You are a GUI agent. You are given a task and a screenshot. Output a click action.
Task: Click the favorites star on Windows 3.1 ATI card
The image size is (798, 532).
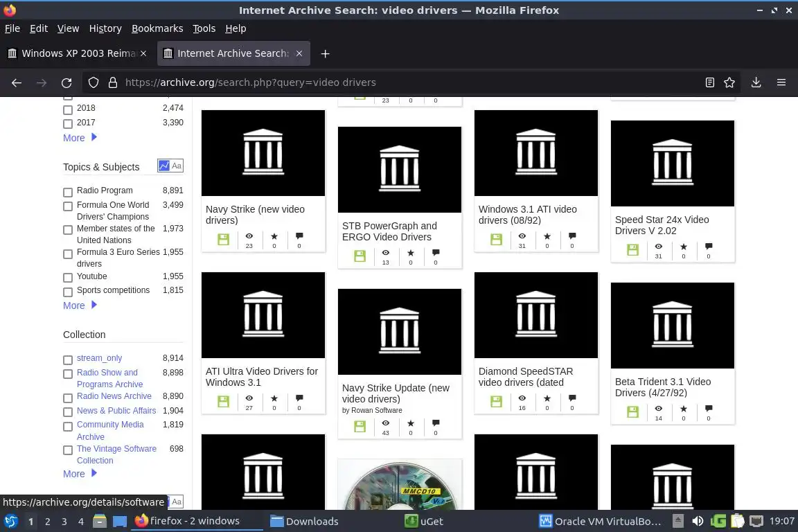[547, 236]
